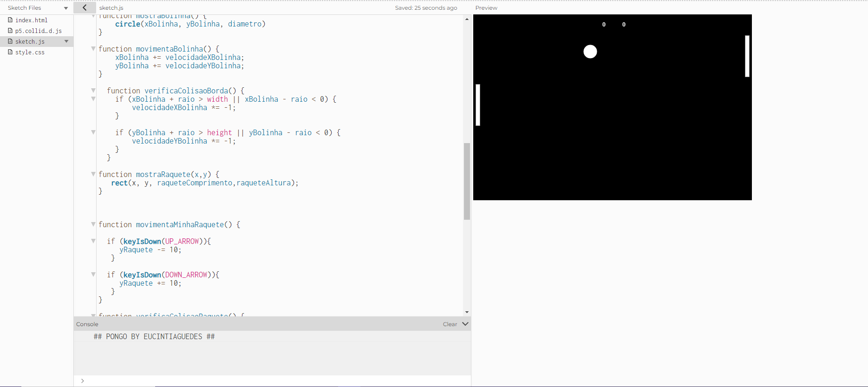The height and width of the screenshot is (387, 868).
Task: Click the ball in the preview
Action: [x=590, y=52]
